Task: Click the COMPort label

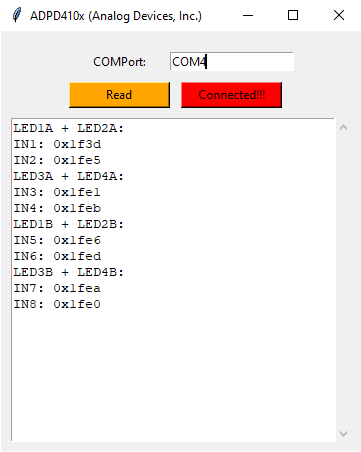Action: point(119,62)
